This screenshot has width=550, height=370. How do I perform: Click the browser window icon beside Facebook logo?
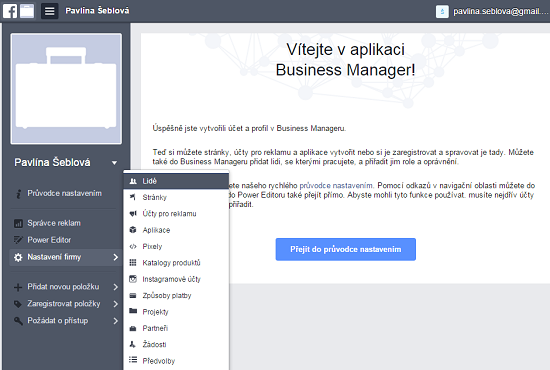click(x=27, y=11)
